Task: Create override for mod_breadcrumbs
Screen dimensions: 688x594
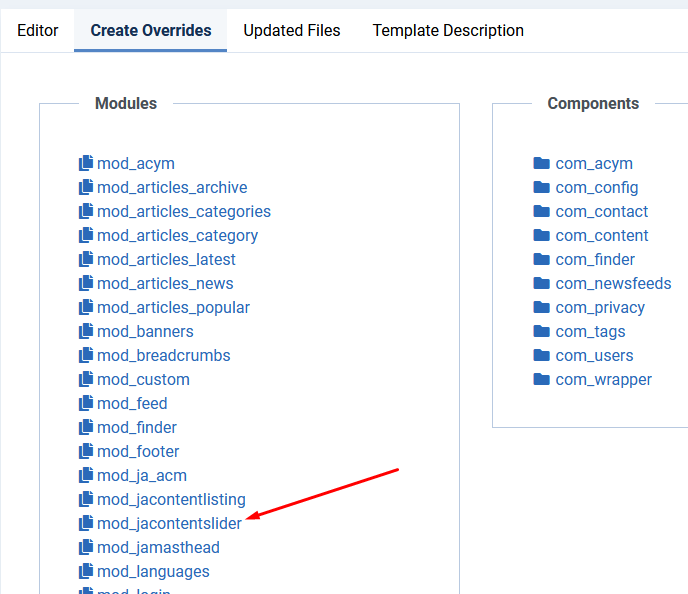Action: [x=164, y=356]
